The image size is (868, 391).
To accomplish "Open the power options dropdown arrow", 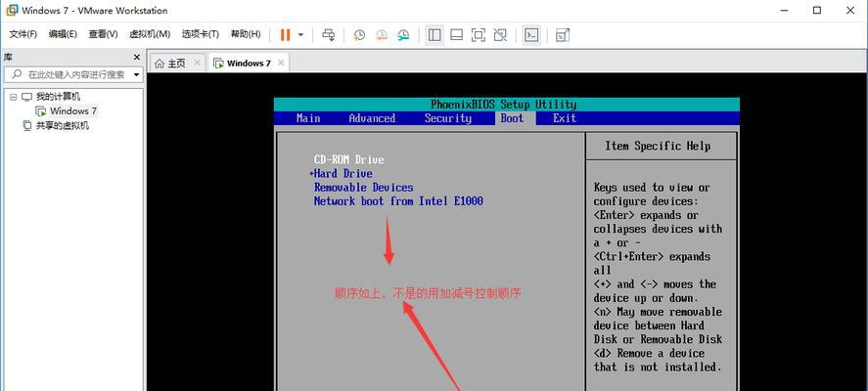I will point(300,35).
